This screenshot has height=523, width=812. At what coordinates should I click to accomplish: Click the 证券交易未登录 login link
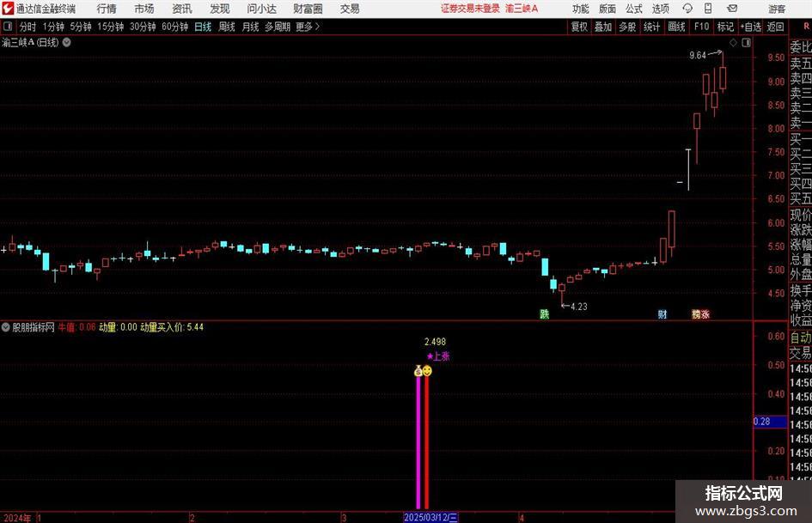pos(470,9)
